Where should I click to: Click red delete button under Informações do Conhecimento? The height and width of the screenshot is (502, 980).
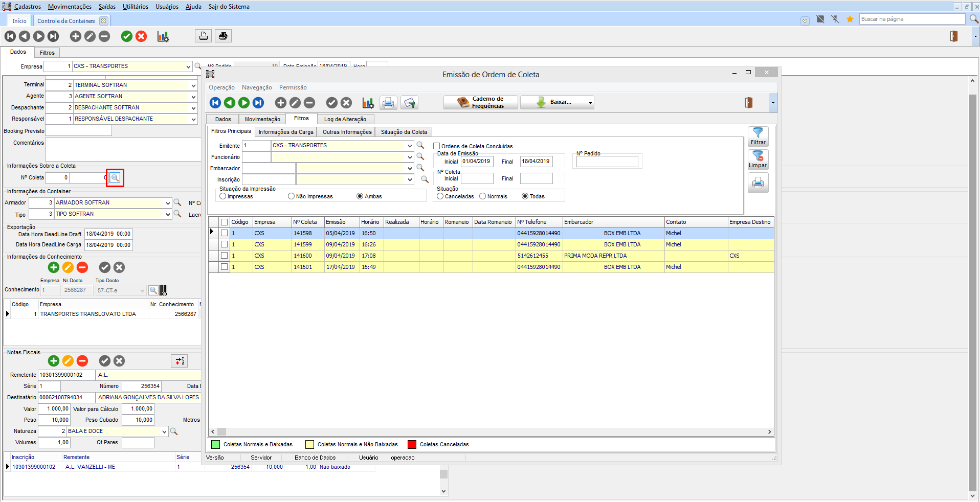[x=82, y=267]
